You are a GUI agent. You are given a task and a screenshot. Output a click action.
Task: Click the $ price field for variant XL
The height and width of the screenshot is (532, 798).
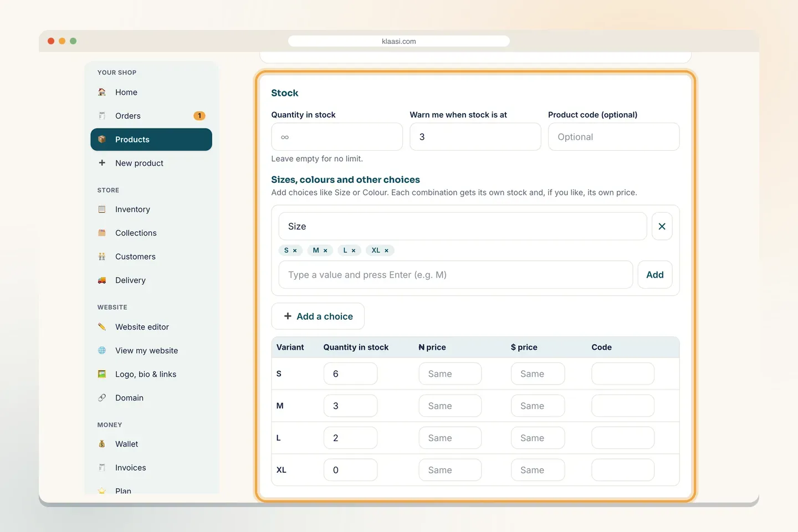tap(538, 470)
